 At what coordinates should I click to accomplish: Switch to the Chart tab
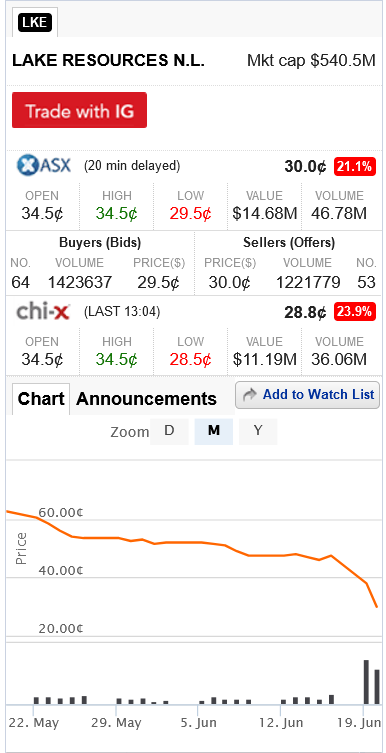(41, 399)
